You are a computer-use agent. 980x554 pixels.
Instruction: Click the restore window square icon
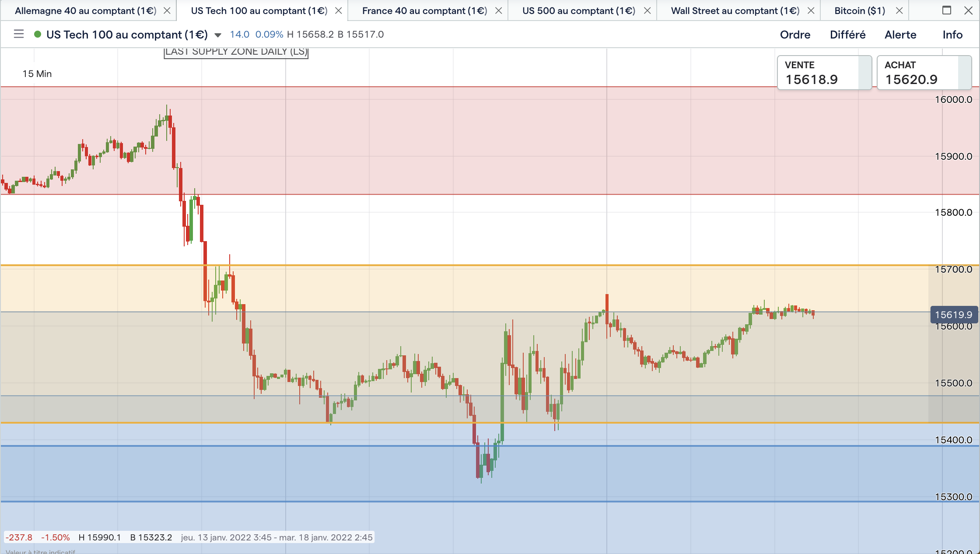pos(947,11)
